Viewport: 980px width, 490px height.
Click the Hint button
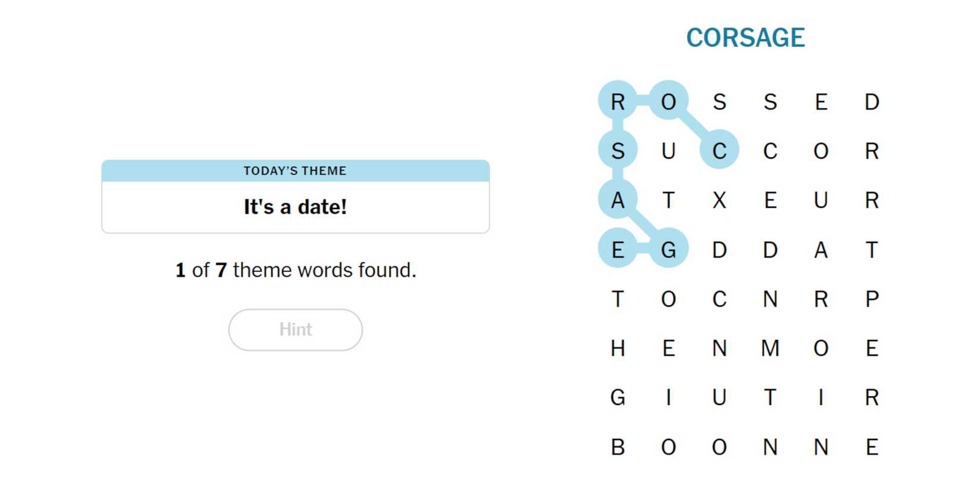295,330
